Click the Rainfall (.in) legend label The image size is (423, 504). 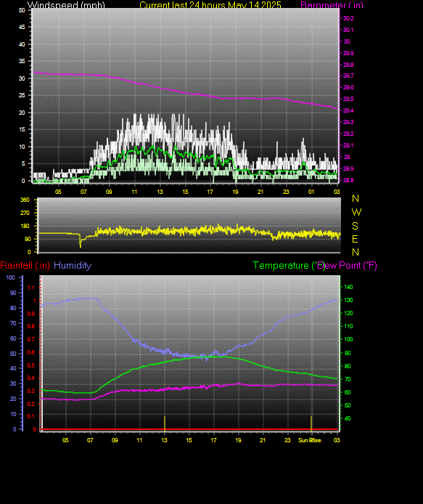25,266
